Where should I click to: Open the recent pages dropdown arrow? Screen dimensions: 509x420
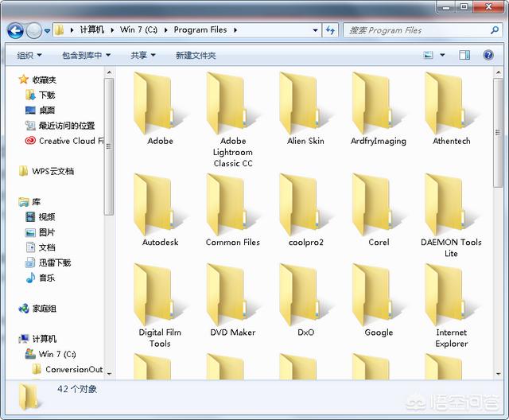point(48,31)
